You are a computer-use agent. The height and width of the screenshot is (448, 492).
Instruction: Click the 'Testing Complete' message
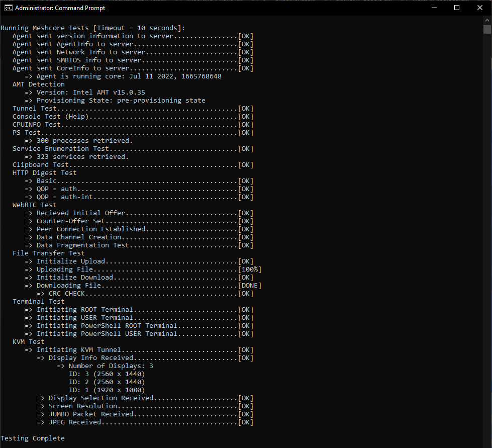[33, 438]
